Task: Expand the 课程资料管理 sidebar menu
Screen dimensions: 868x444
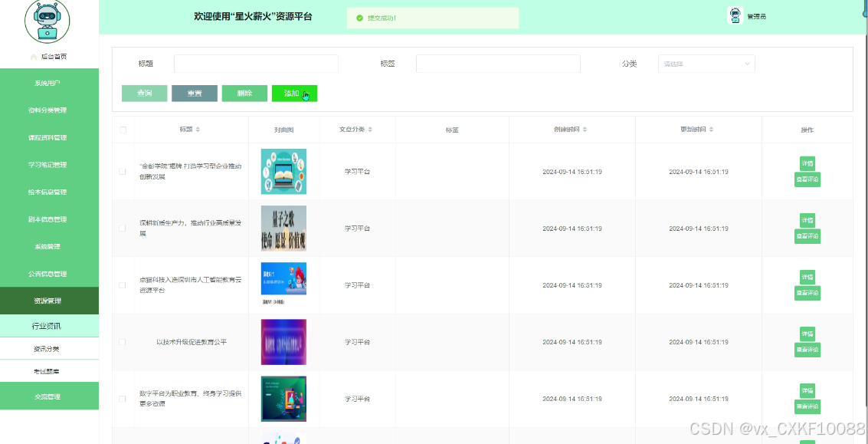Action: pos(49,137)
